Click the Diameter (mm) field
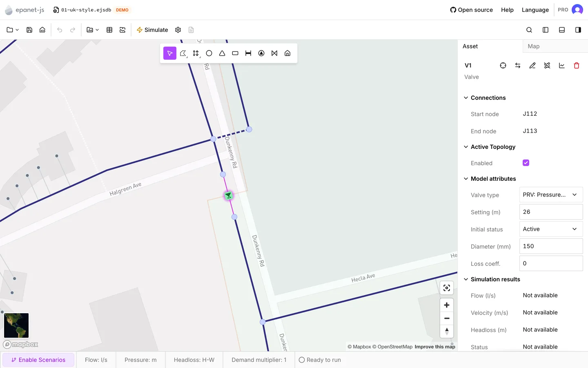Viewport: 588px width, 368px height. click(551, 246)
